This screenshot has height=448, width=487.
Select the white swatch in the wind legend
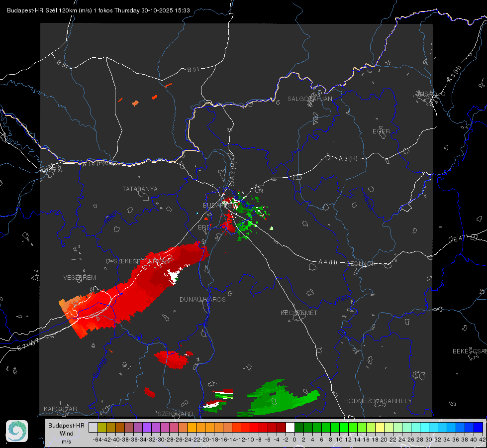pyautogui.click(x=290, y=427)
